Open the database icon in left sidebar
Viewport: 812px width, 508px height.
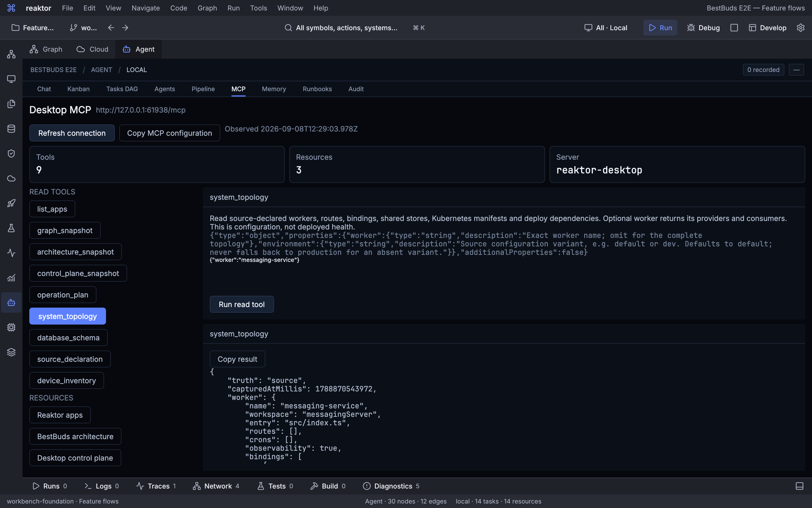11,129
